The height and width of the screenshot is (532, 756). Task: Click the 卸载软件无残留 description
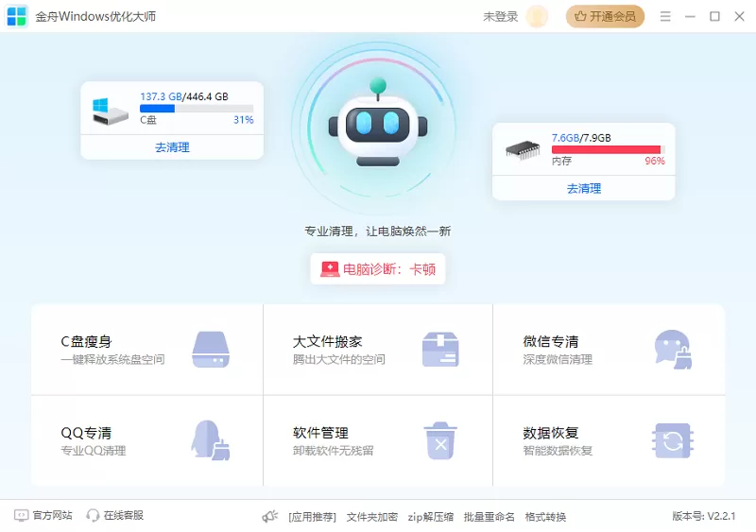(334, 451)
